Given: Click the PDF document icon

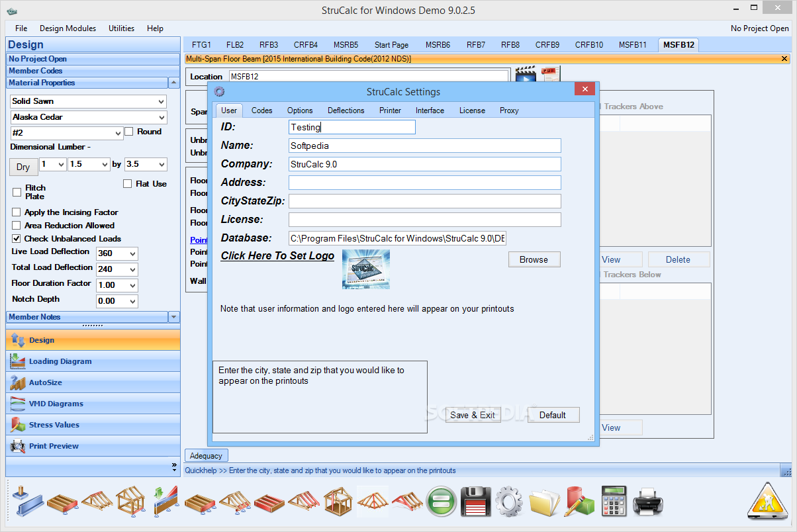Looking at the screenshot, I should 550,74.
